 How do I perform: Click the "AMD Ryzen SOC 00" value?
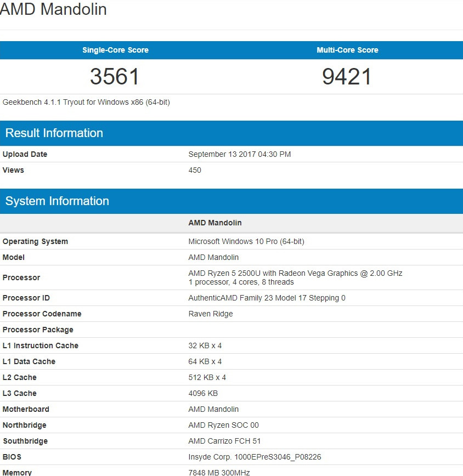223,425
